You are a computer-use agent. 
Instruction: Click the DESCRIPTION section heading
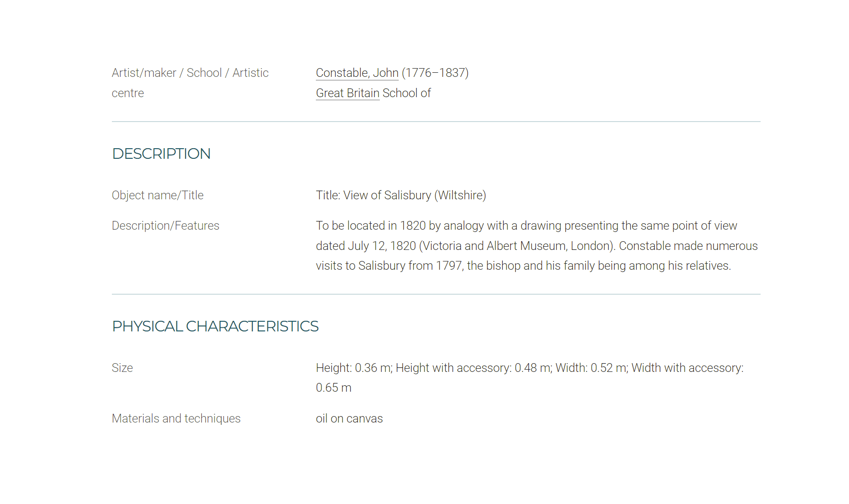pyautogui.click(x=161, y=154)
